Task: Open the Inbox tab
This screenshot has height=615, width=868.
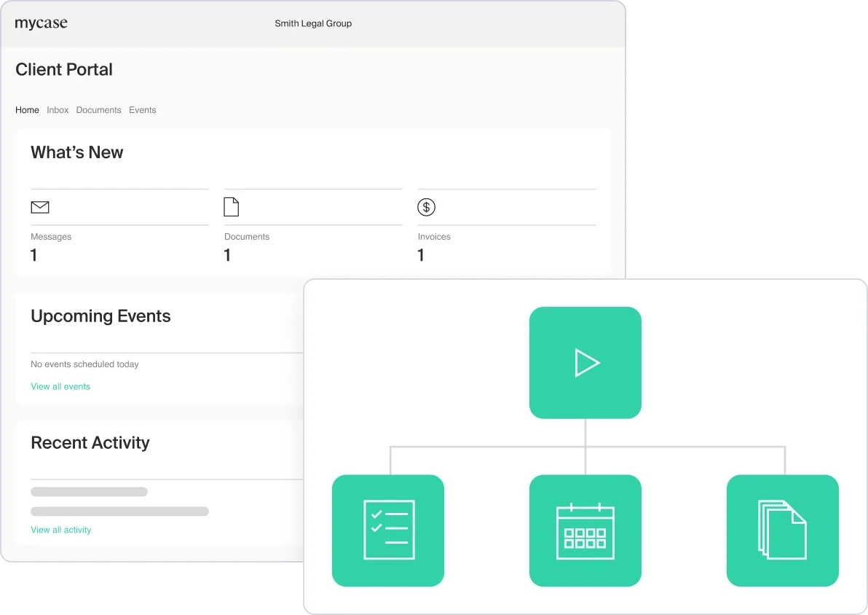Action: pos(58,110)
